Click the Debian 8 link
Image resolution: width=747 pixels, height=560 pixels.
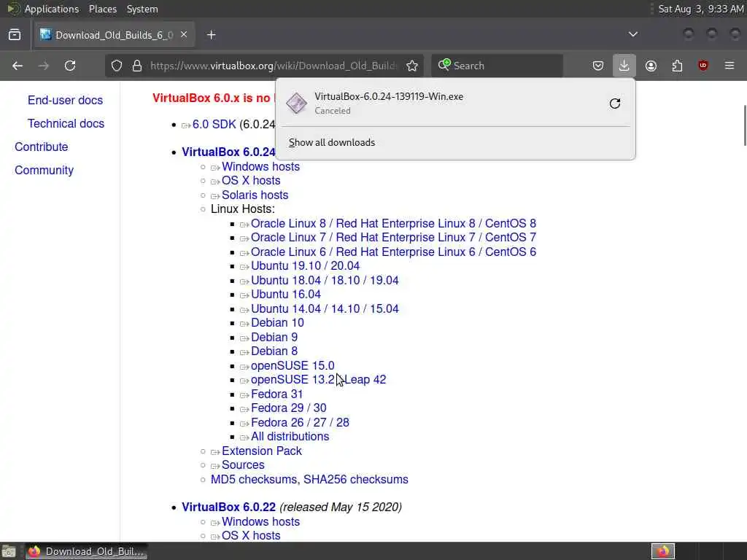click(x=274, y=351)
